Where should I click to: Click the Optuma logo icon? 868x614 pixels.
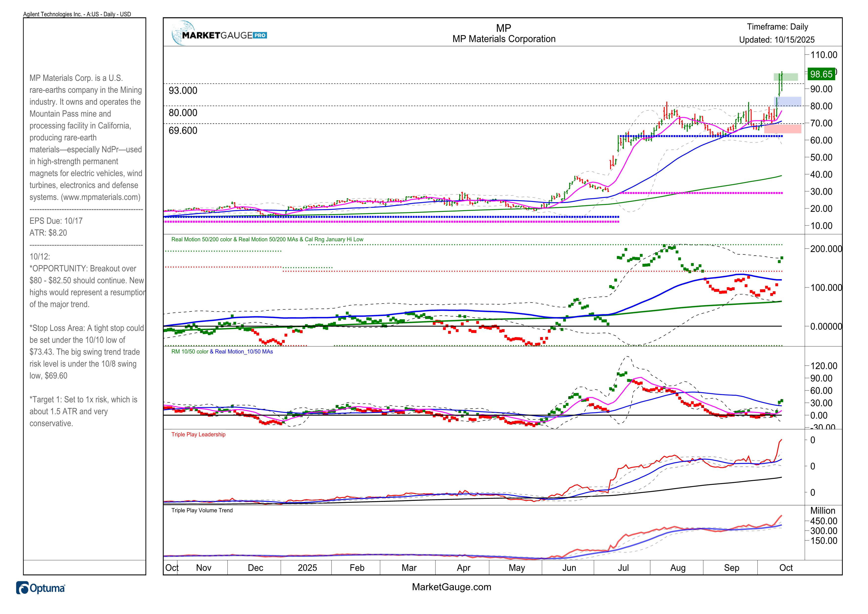click(22, 588)
